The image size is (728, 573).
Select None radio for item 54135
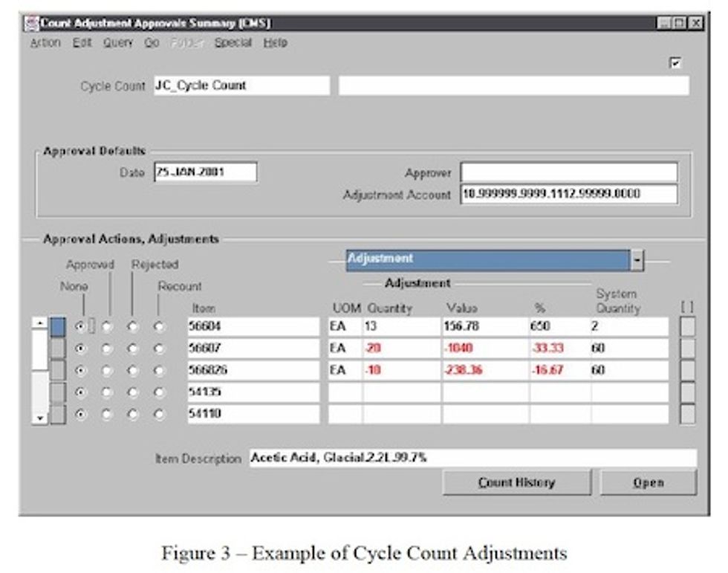tap(82, 392)
